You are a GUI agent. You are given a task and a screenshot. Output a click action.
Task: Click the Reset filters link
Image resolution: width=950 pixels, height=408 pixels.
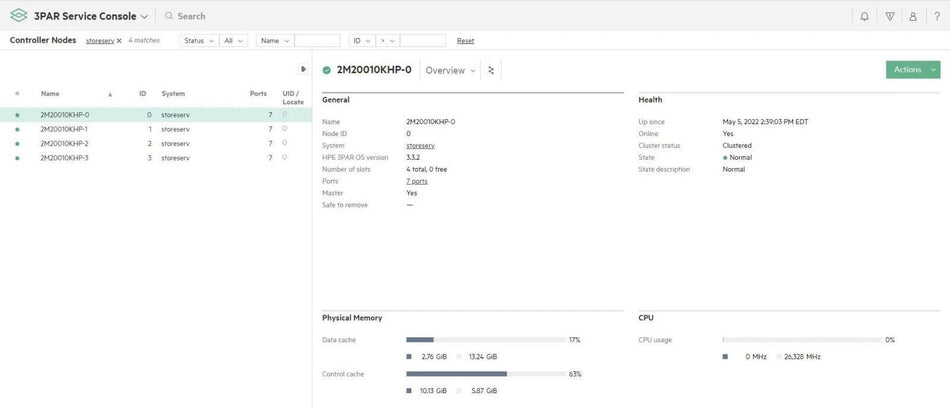pyautogui.click(x=465, y=41)
